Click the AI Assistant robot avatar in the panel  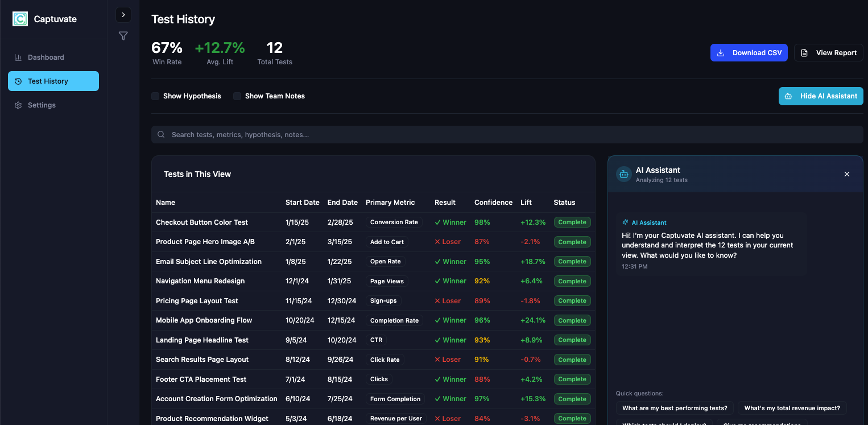click(x=623, y=174)
